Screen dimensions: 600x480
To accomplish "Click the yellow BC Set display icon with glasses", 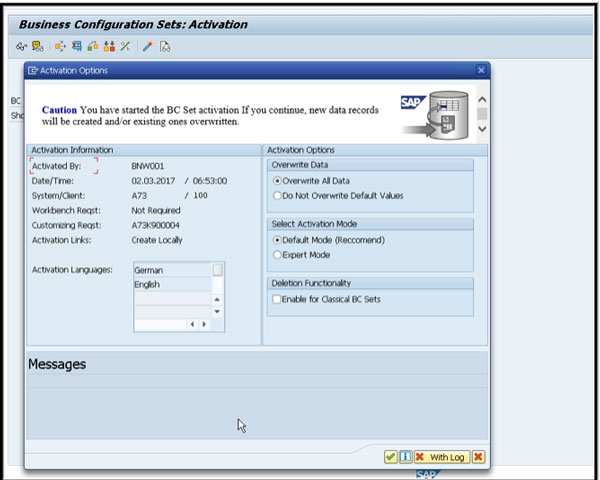I will click(x=38, y=47).
